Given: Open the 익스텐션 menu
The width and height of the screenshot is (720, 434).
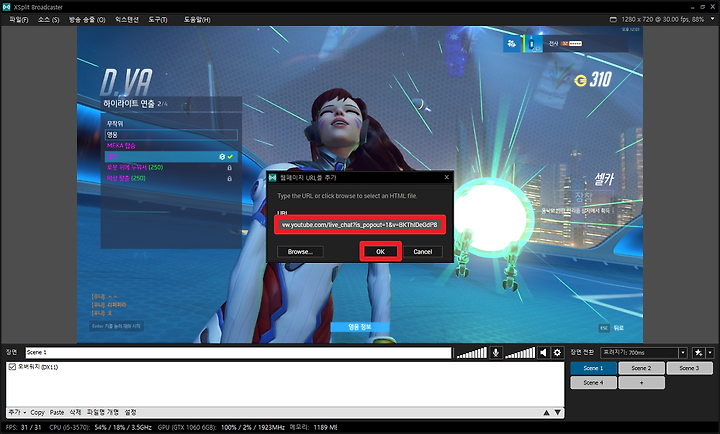Looking at the screenshot, I should point(127,19).
